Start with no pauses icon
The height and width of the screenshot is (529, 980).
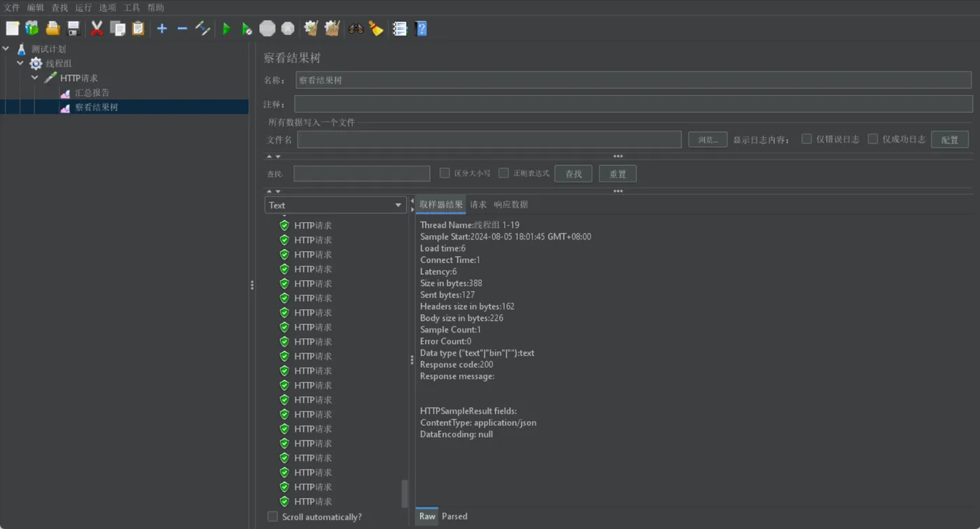[246, 29]
